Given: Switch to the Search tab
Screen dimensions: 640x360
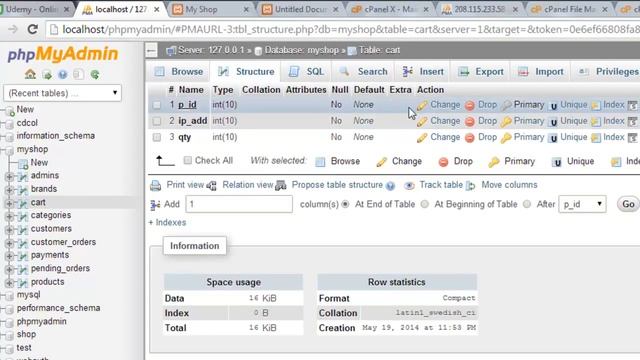Looking at the screenshot, I should click(363, 72).
